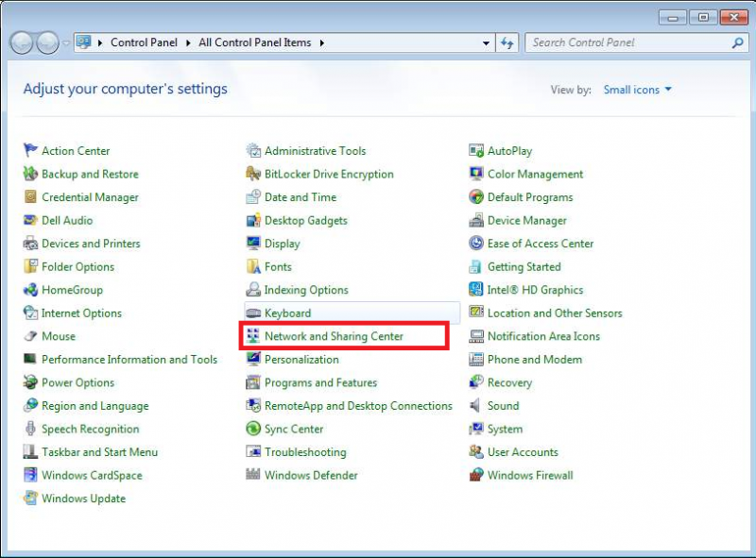Click the Folder Options icon
756x558 pixels.
tap(30, 266)
